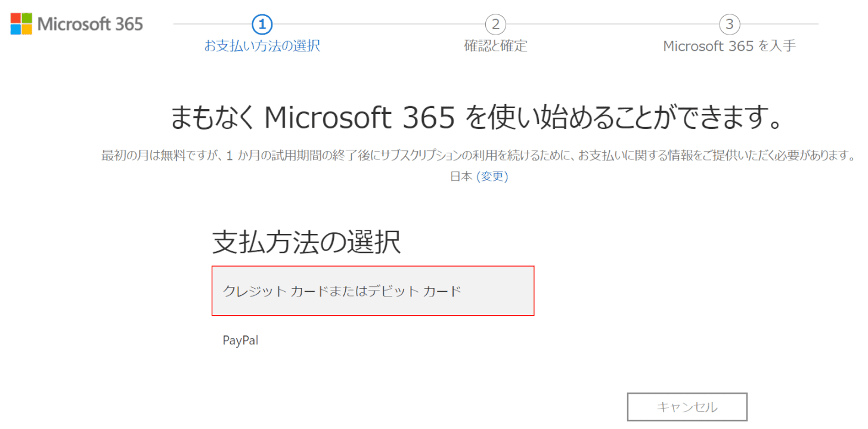Click the trial period description paragraph
Viewport: 868px width, 429px height.
476,156
